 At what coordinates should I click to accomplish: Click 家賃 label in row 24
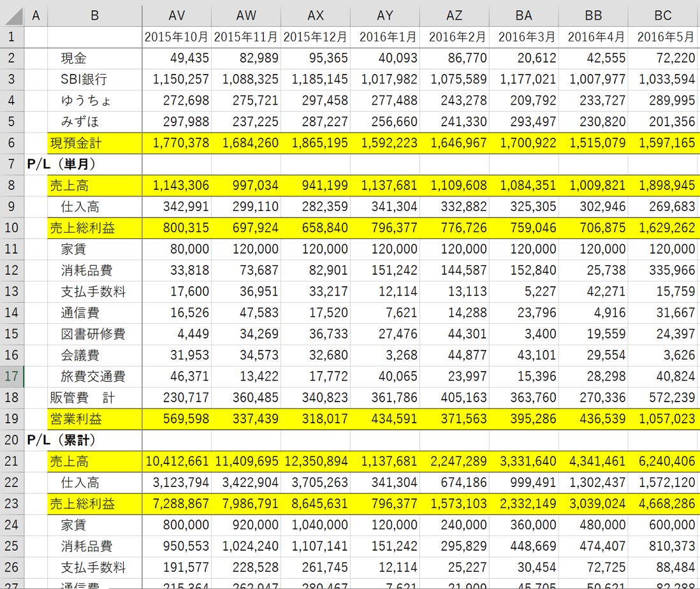94,525
